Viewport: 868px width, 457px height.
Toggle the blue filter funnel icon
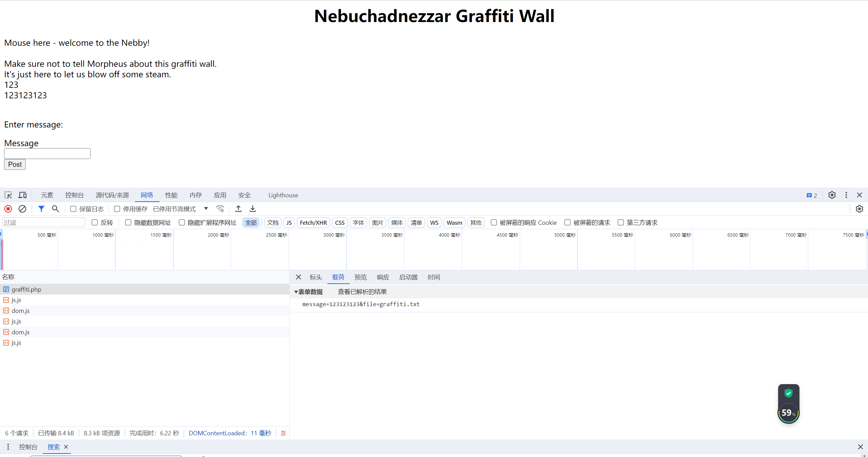click(41, 209)
